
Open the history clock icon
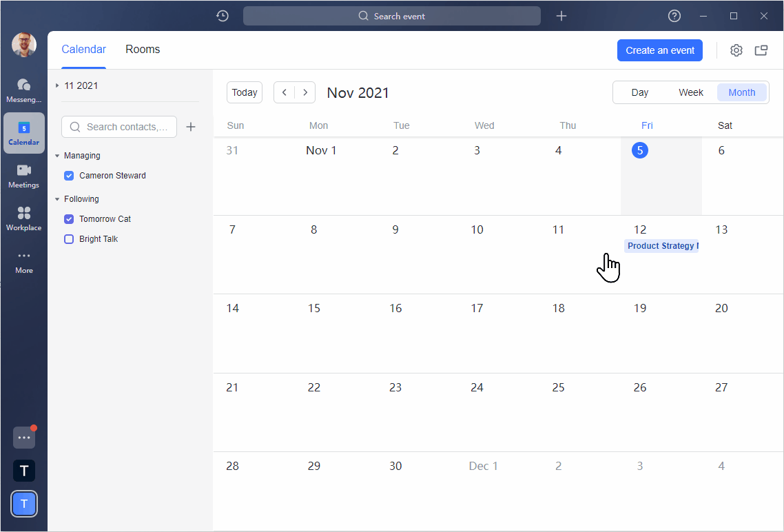(x=223, y=16)
